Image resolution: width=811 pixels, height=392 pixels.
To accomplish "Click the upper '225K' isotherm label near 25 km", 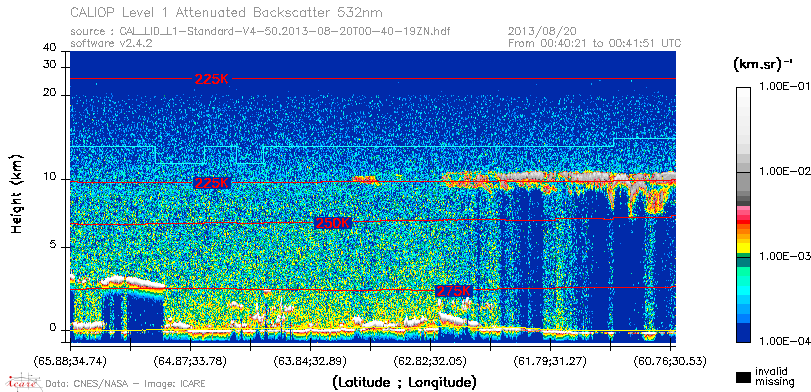I will pyautogui.click(x=211, y=79).
